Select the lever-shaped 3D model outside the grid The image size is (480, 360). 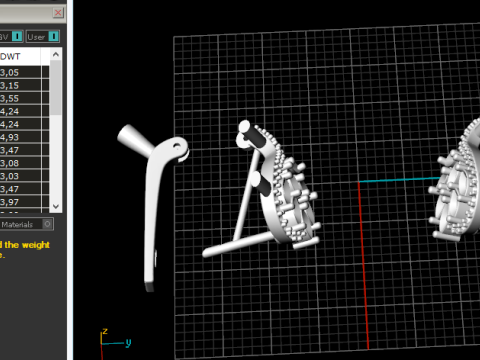tap(153, 207)
